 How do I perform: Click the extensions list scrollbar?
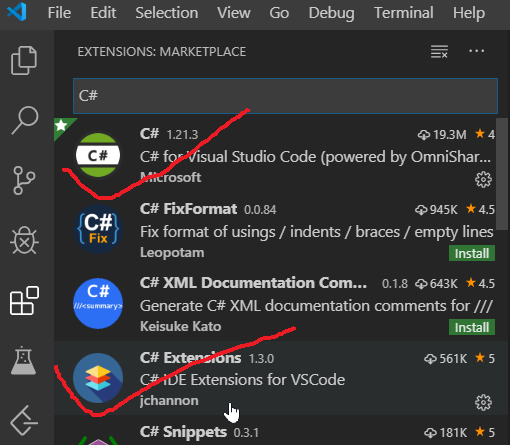coord(502,174)
